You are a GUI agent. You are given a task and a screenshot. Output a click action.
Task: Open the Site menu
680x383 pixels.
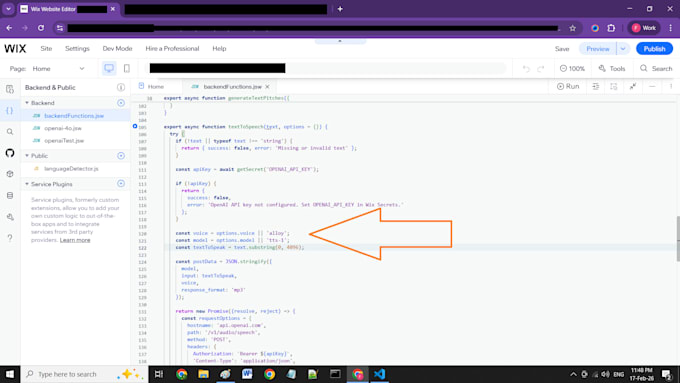tap(46, 49)
